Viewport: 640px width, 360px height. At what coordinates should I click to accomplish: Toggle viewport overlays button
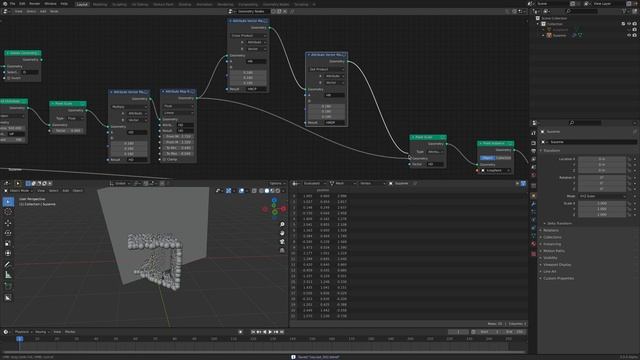pyautogui.click(x=241, y=191)
